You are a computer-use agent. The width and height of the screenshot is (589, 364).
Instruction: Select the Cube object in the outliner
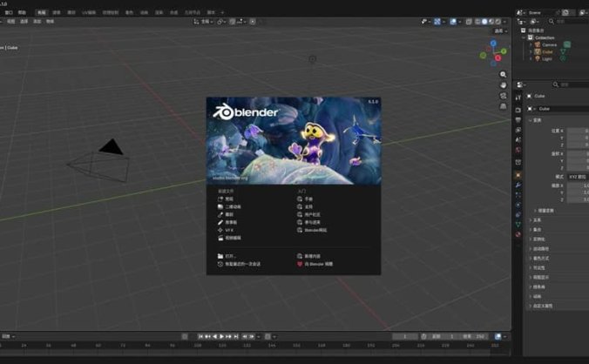coord(547,51)
